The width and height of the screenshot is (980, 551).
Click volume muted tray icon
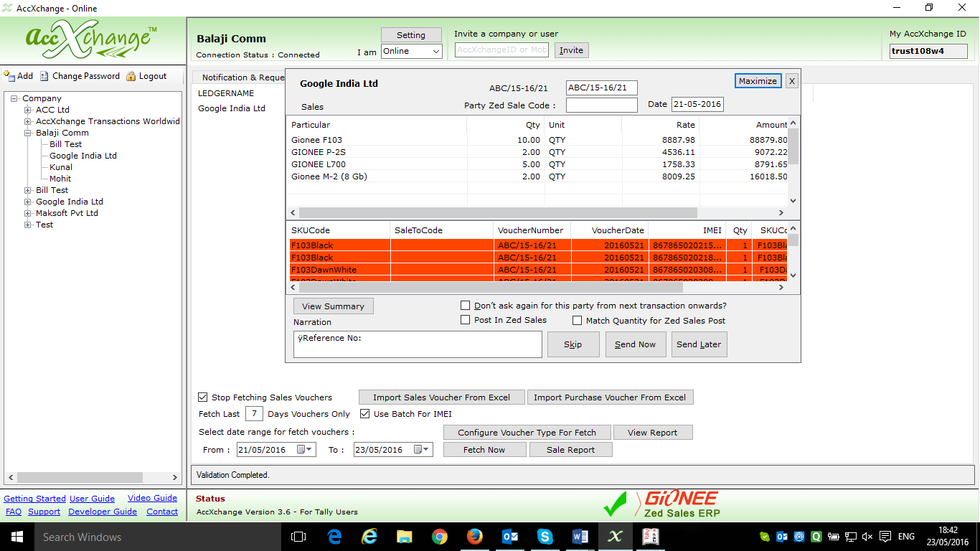pyautogui.click(x=867, y=537)
